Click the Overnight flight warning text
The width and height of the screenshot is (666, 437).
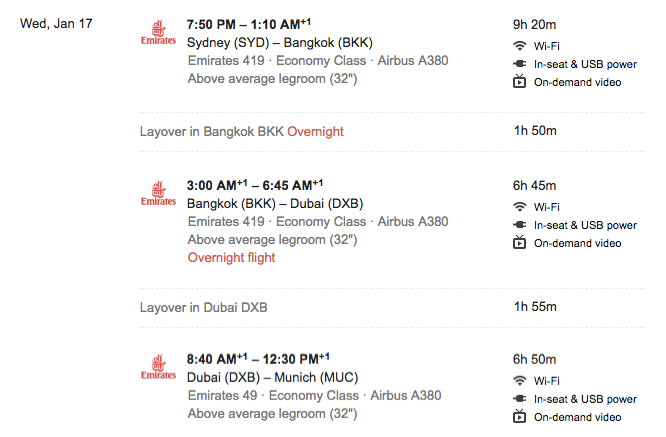[231, 258]
